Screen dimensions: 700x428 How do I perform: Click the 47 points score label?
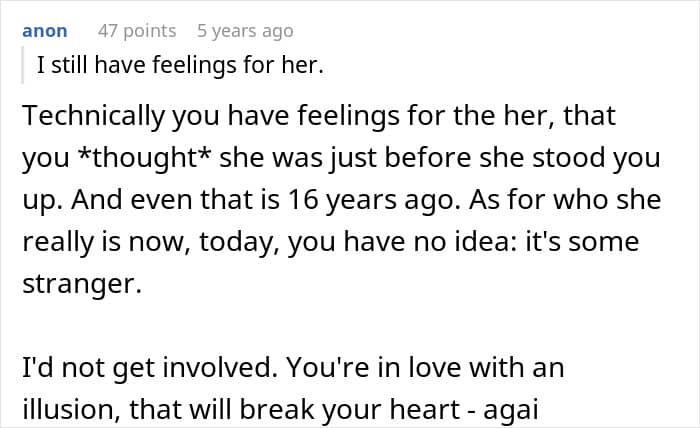tap(136, 31)
